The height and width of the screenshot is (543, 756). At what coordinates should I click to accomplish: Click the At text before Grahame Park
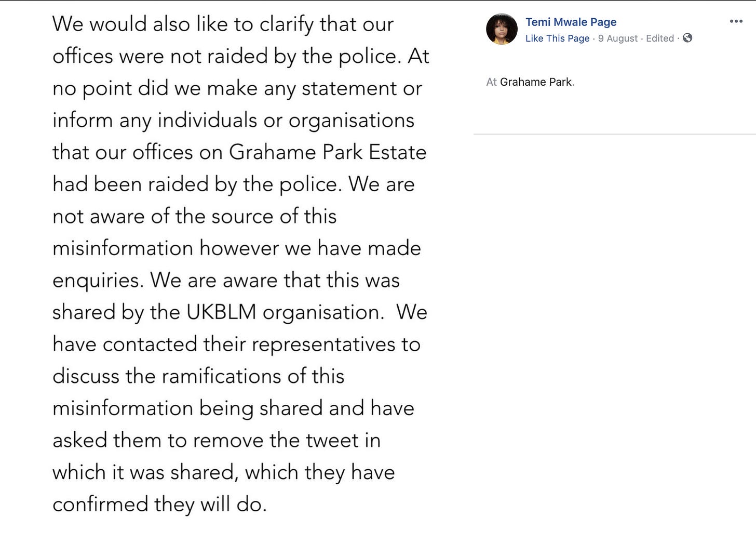(492, 82)
